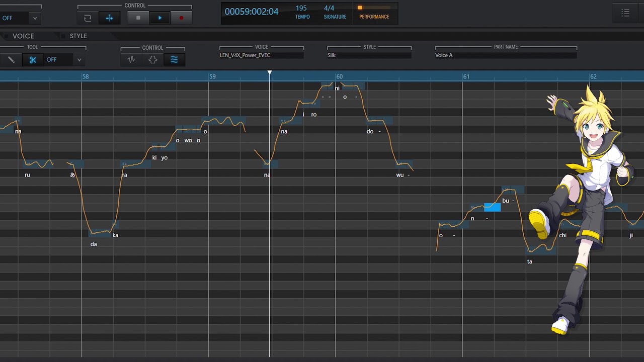The height and width of the screenshot is (362, 644).
Task: Select the note with lyric 'bu -'
Action: click(513, 190)
